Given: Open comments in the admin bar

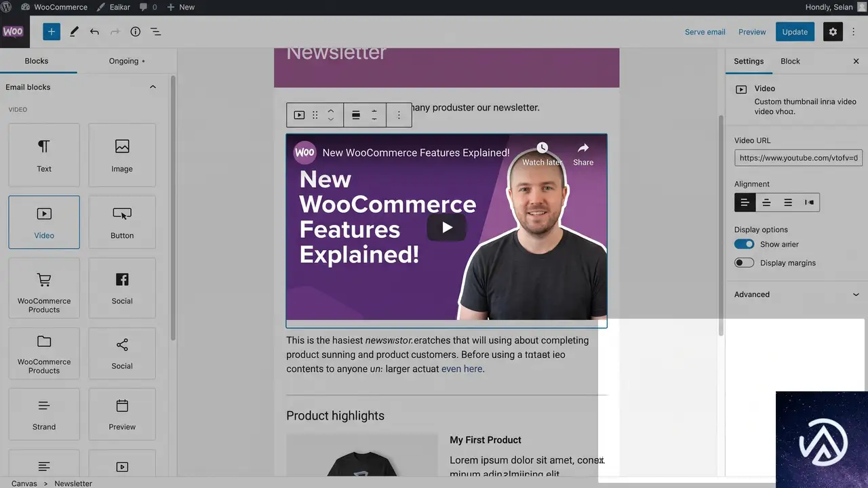Looking at the screenshot, I should [x=148, y=7].
